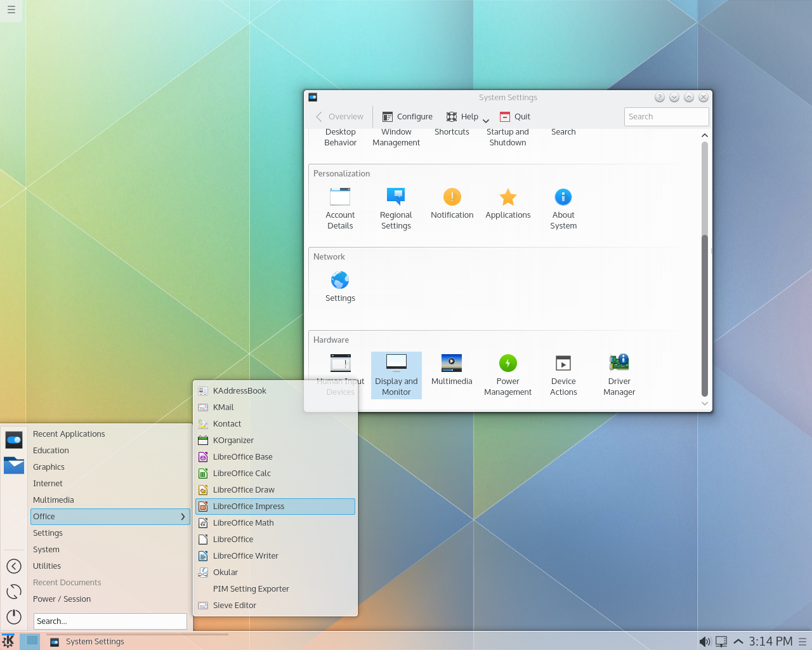Open Driver Manager module
Screen dimensions: 812x650
click(x=619, y=375)
